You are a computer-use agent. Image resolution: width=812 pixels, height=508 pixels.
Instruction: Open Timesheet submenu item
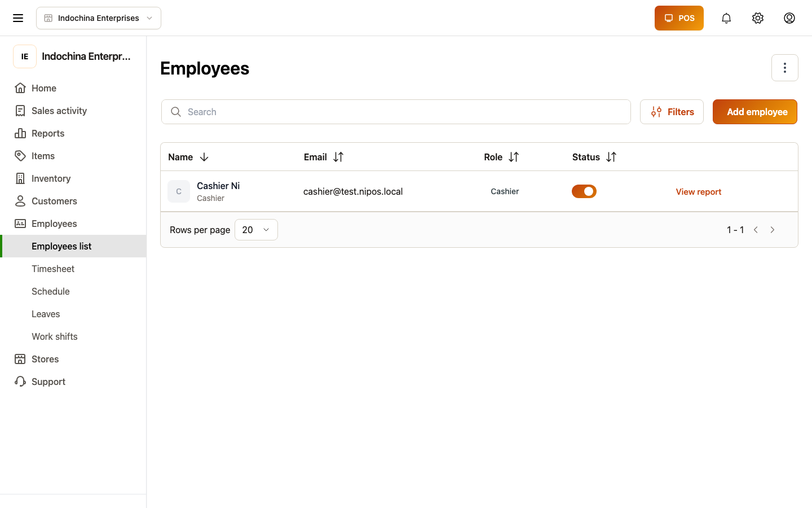click(73, 269)
